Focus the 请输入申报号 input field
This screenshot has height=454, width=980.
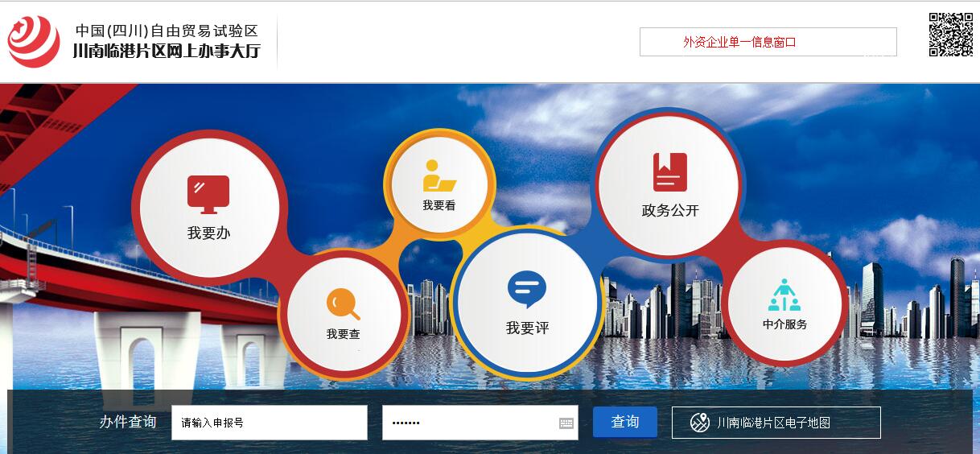click(x=270, y=423)
